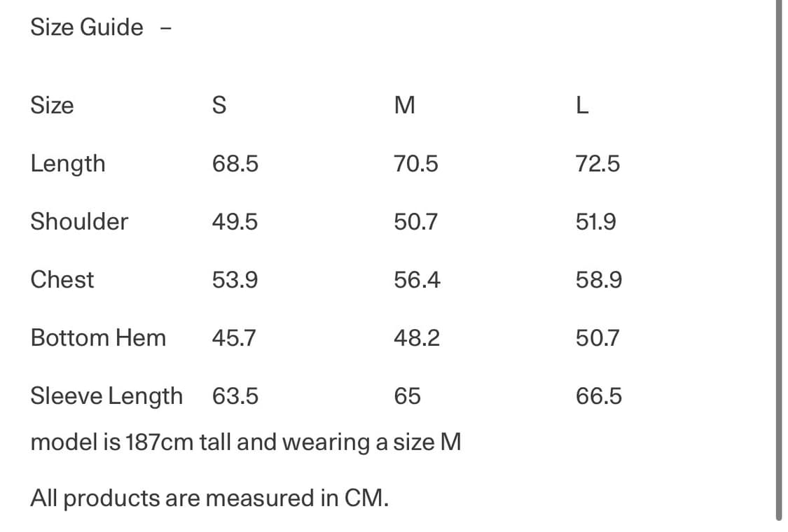Click the Size row label
This screenshot has width=788, height=532.
[x=52, y=106]
